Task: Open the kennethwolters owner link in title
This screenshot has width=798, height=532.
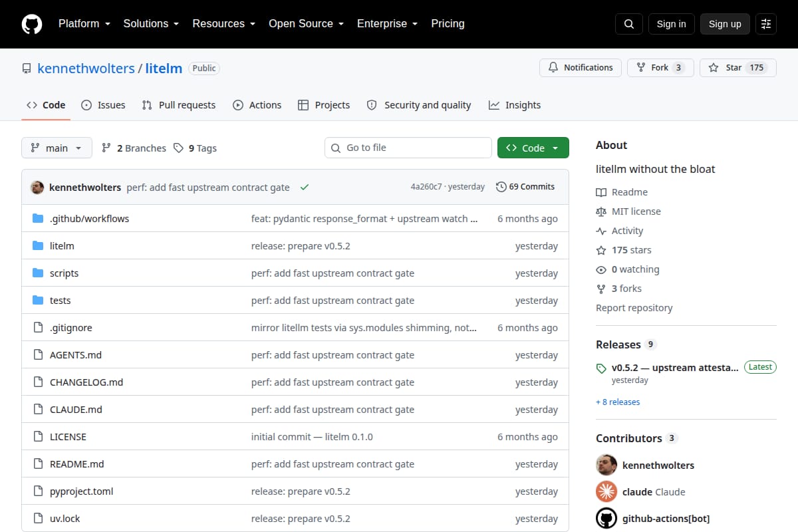Action: point(86,68)
